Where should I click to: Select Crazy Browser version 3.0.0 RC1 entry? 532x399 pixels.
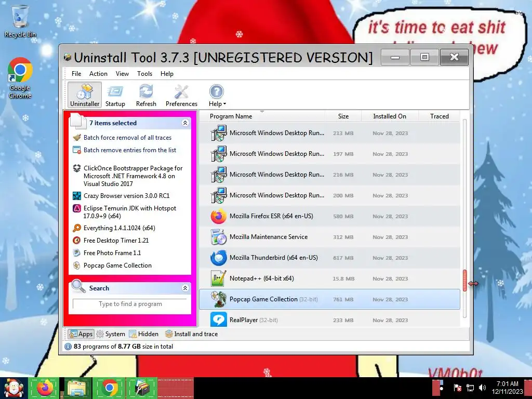(127, 196)
